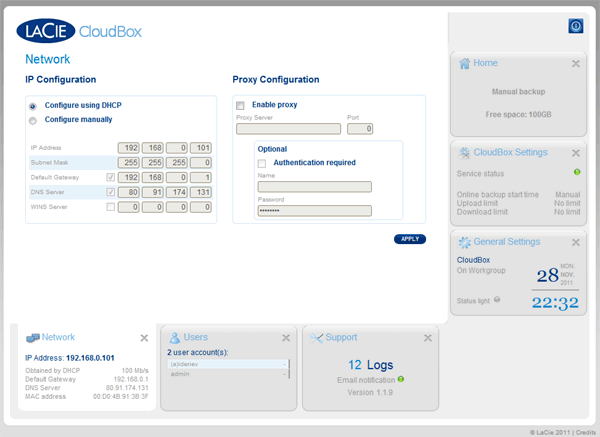The width and height of the screenshot is (600, 437).
Task: Click the Proxy Server input field
Action: pos(289,129)
